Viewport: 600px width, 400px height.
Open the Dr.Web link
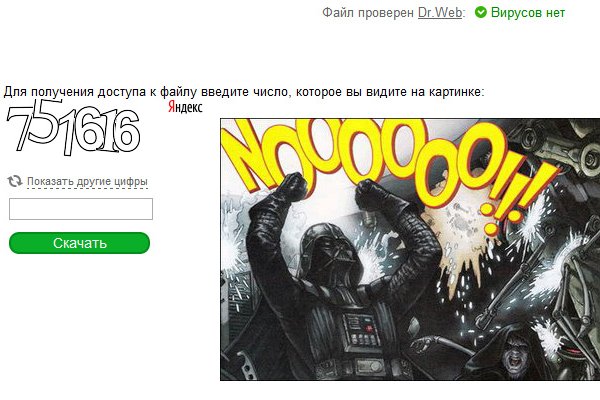(440, 13)
